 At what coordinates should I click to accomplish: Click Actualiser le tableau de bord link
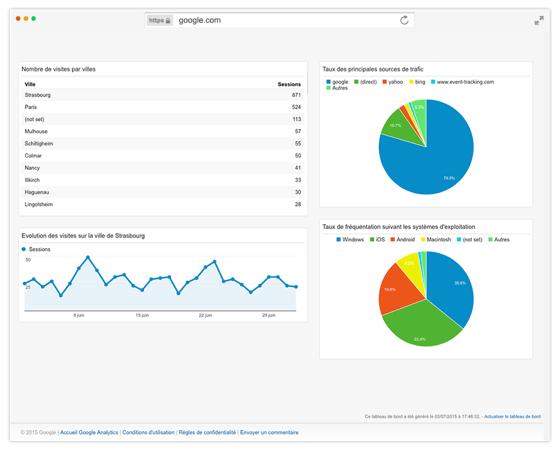click(512, 416)
